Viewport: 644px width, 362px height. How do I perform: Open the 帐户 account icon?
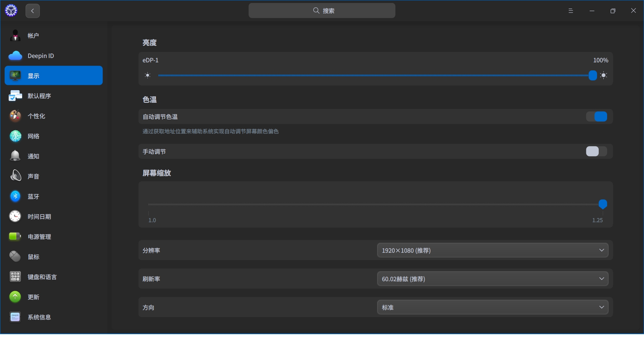click(x=15, y=36)
